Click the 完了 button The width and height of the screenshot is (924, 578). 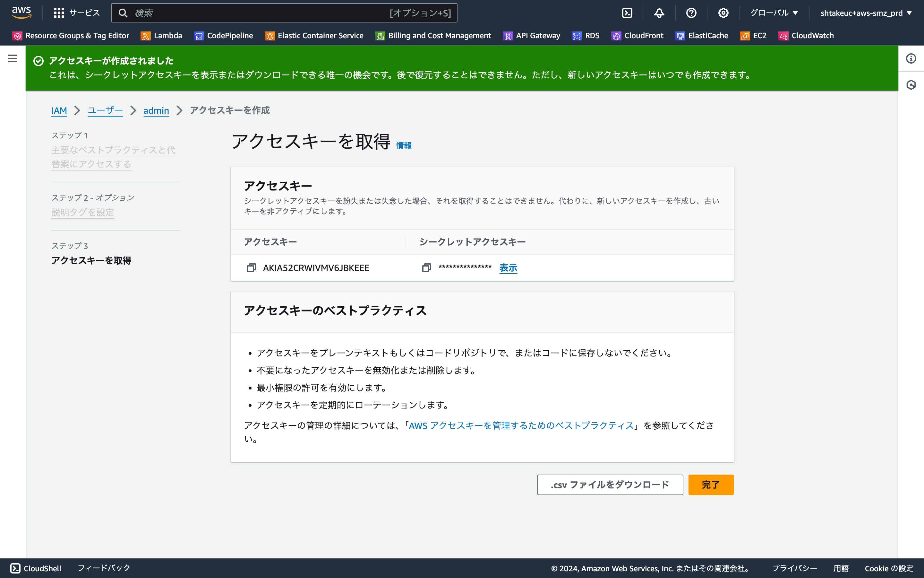(x=711, y=485)
